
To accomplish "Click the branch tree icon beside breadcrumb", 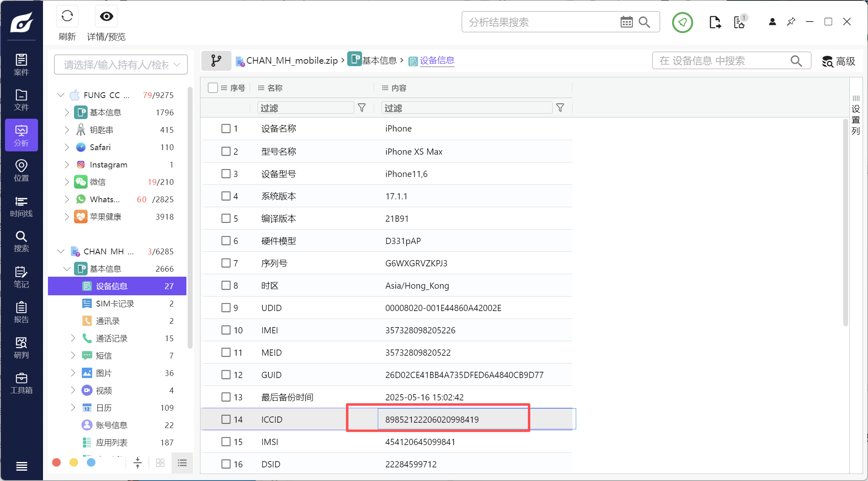I will coord(216,61).
